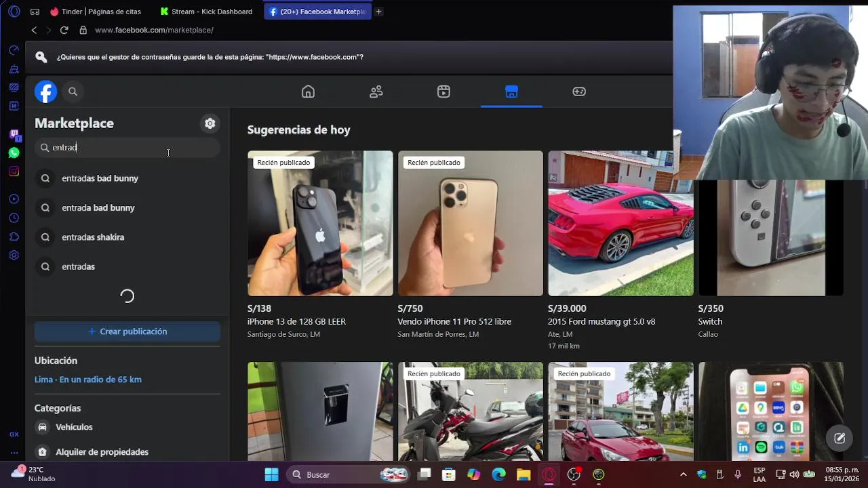Click the browser back arrow
Image resolution: width=868 pixels, height=488 pixels.
[x=34, y=30]
